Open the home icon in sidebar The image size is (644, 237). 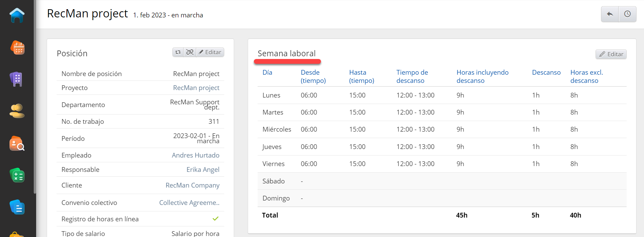coord(17,15)
